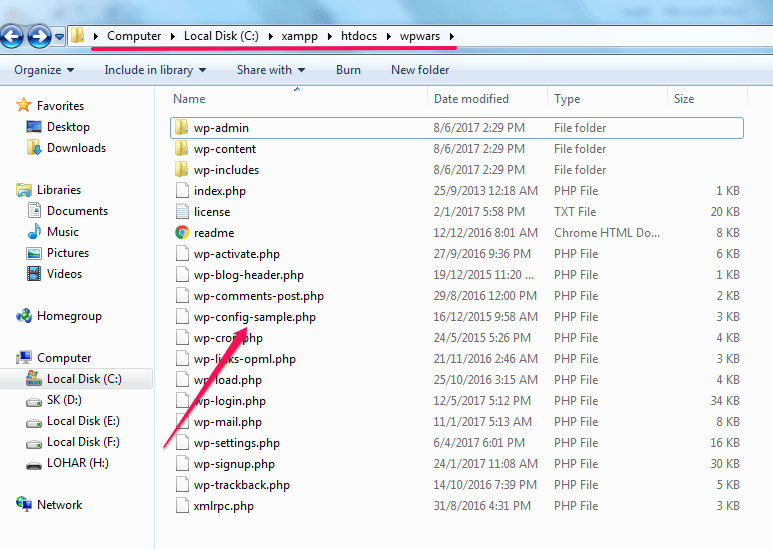Viewport: 773px width, 550px height.
Task: Expand the arrow after wpwars in breadcrumb
Action: (451, 36)
